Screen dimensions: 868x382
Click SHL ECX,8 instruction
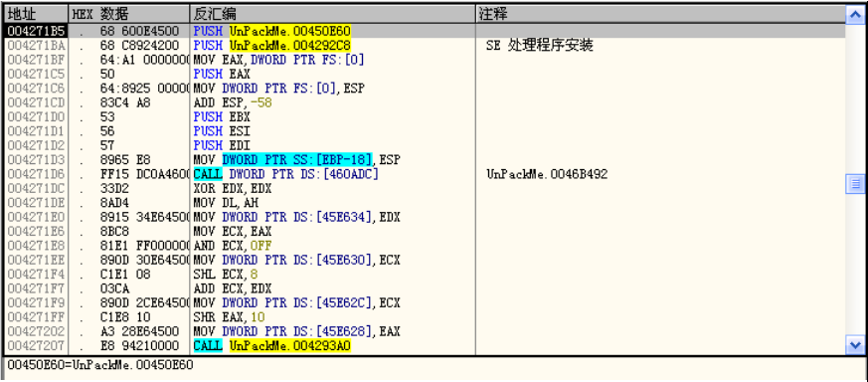click(x=226, y=274)
